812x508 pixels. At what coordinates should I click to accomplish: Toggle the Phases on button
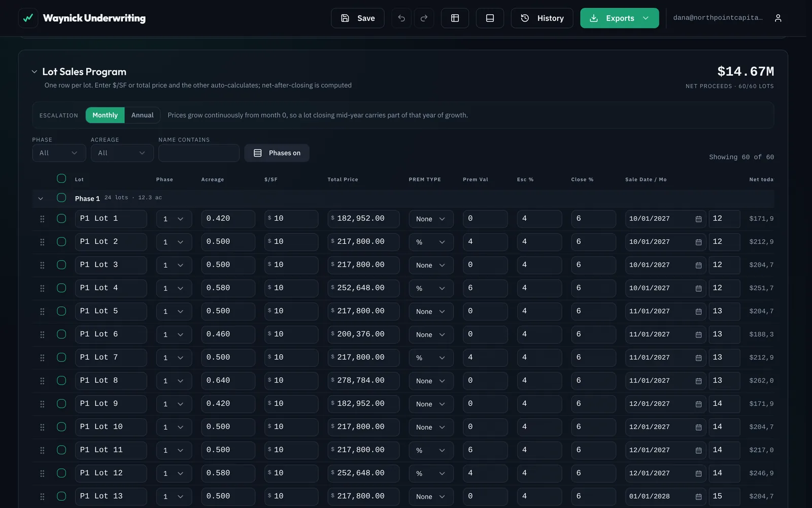tap(277, 153)
